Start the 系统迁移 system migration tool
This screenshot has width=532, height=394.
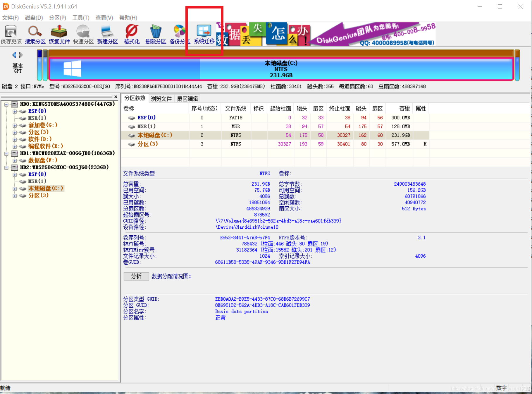[x=204, y=35]
